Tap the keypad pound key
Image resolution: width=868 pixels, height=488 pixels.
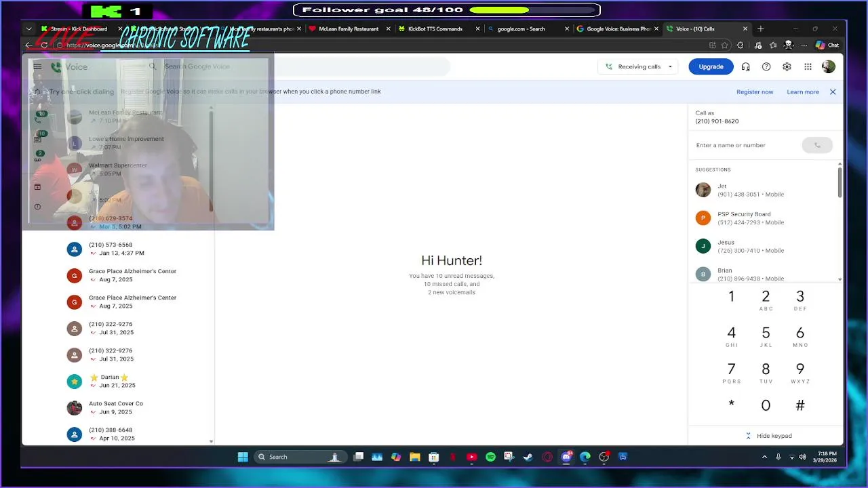(800, 405)
